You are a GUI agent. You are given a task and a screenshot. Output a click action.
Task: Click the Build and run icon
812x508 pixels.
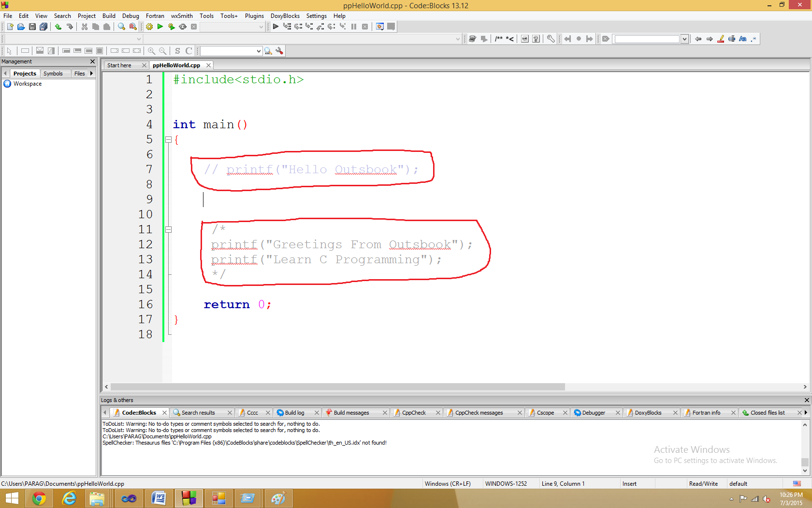(172, 27)
